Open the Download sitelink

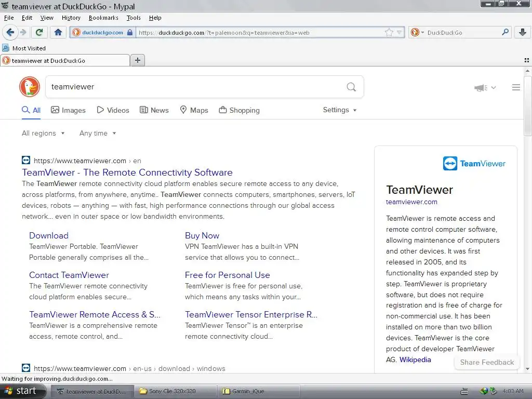(49, 235)
